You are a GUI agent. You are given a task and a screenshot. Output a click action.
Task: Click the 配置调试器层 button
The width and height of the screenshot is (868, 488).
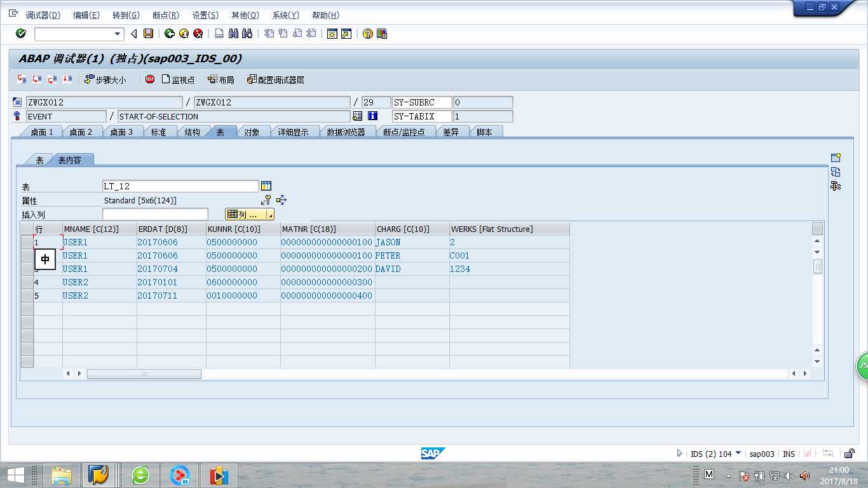pyautogui.click(x=276, y=79)
